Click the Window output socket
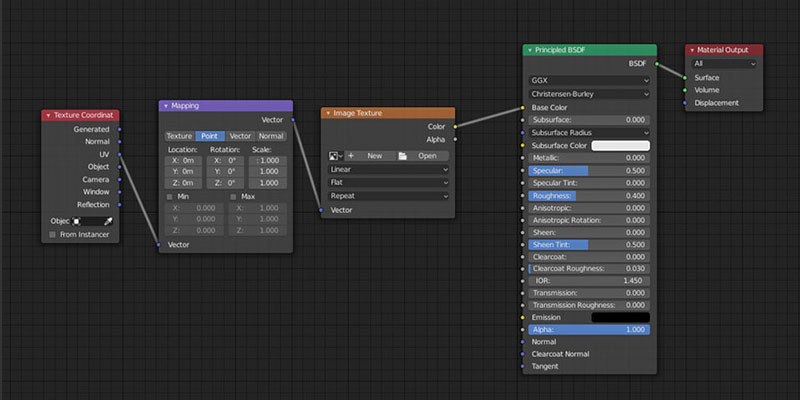The width and height of the screenshot is (800, 400). pyautogui.click(x=119, y=192)
